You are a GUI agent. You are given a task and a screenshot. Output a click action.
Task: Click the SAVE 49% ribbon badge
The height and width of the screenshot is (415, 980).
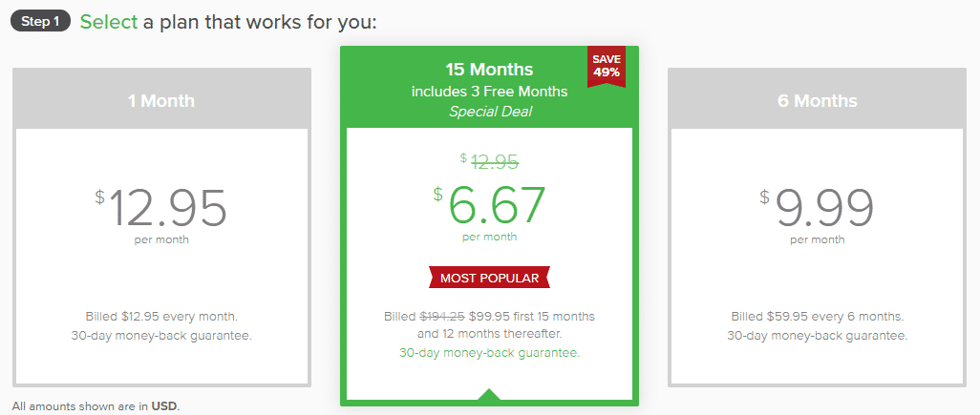point(606,66)
